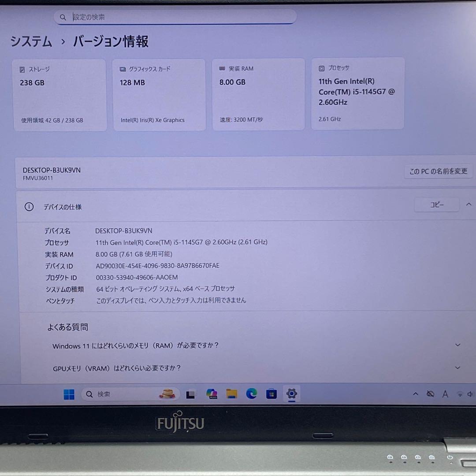
Task: Open File Explorer from the taskbar
Action: (x=231, y=394)
